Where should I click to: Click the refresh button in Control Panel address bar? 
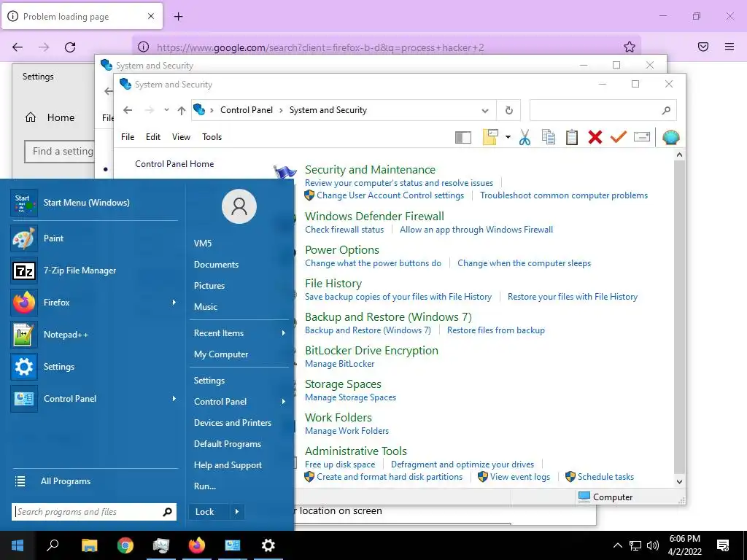point(508,111)
